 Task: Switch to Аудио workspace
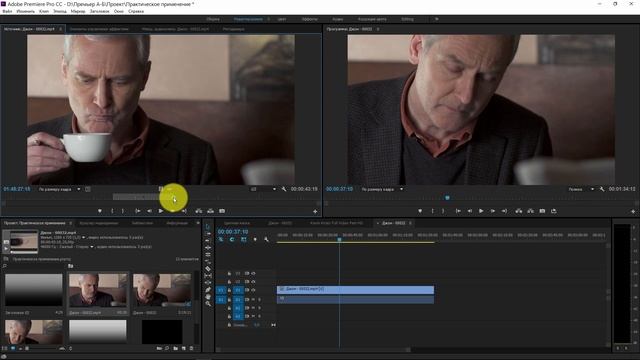(338, 19)
